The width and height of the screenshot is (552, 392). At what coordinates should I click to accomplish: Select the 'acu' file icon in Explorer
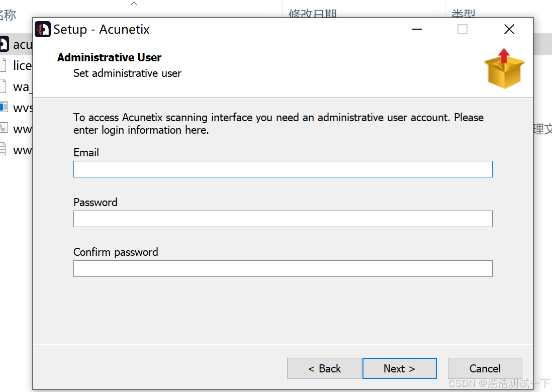tap(4, 44)
